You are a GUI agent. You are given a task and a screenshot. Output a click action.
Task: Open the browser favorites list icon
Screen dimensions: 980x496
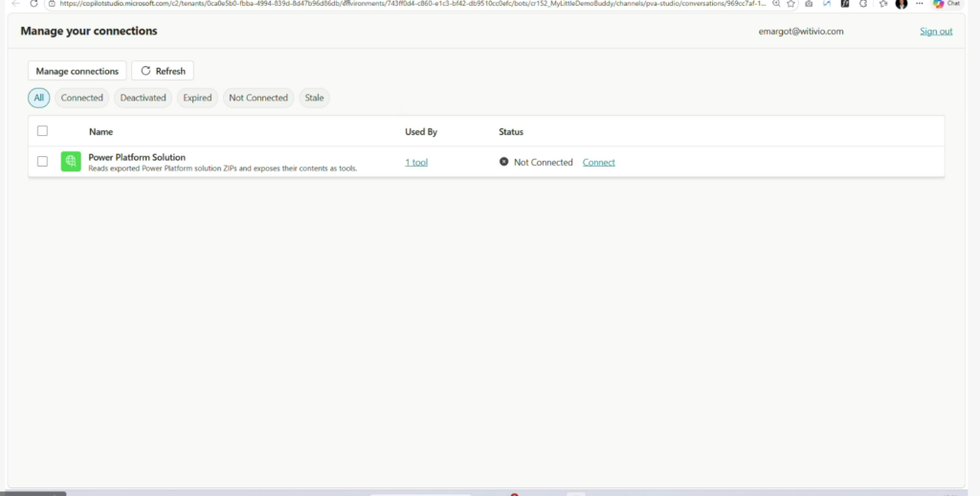coord(883,3)
